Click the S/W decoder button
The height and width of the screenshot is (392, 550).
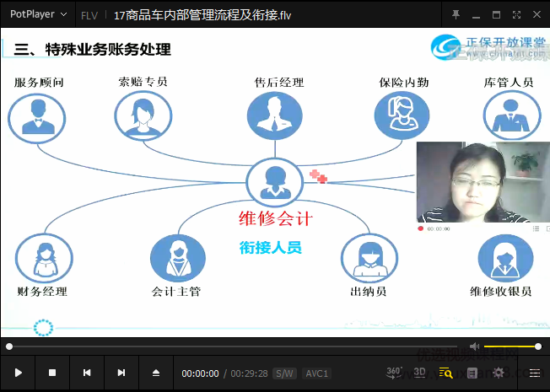coord(284,373)
